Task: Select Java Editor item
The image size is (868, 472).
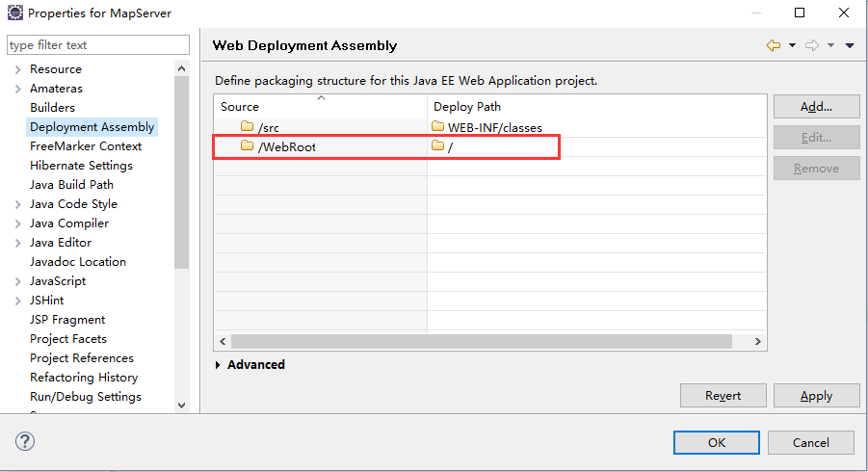Action: click(61, 243)
